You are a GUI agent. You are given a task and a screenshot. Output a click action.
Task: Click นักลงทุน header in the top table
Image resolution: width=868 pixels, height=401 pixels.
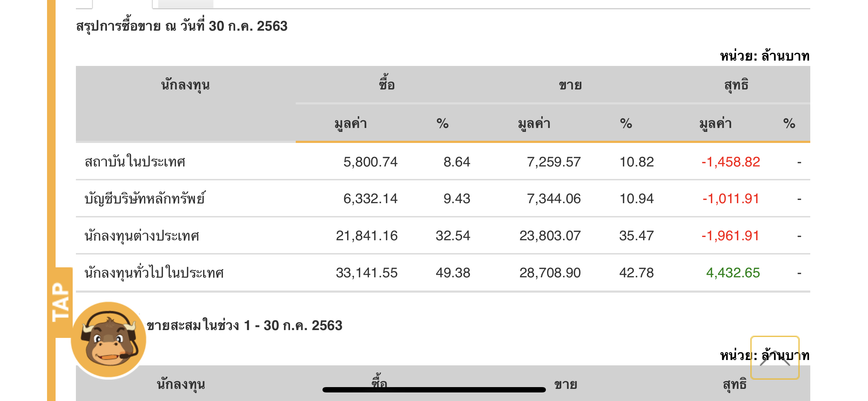pyautogui.click(x=185, y=86)
